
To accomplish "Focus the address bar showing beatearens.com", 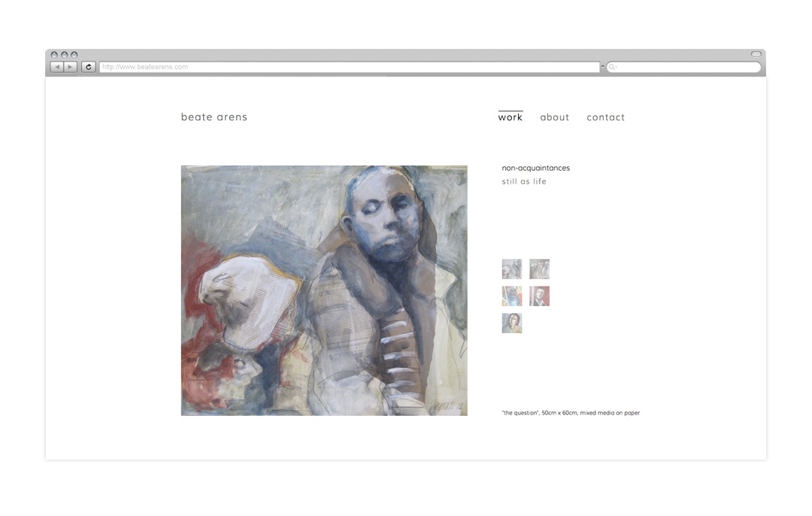I will [350, 67].
